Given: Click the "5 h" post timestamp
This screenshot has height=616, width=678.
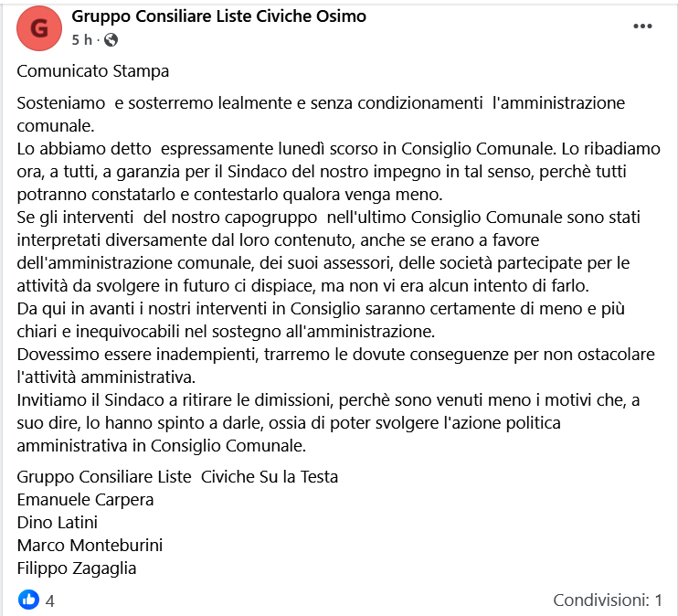Looking at the screenshot, I should (81, 39).
